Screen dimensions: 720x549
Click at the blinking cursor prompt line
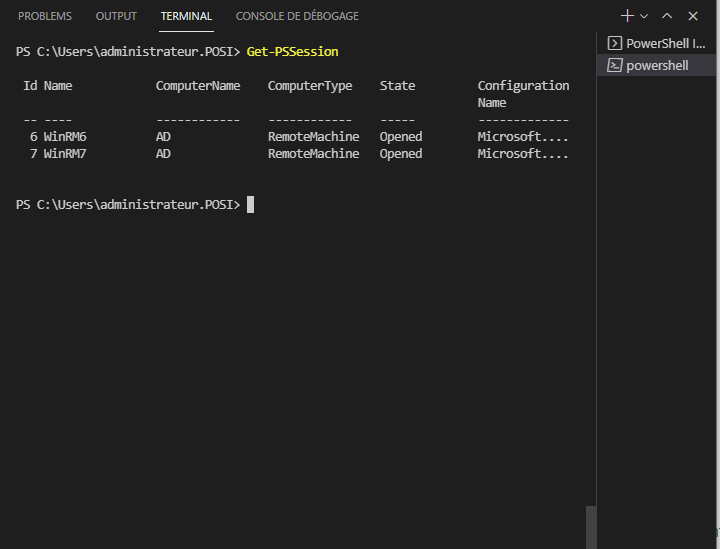click(250, 204)
